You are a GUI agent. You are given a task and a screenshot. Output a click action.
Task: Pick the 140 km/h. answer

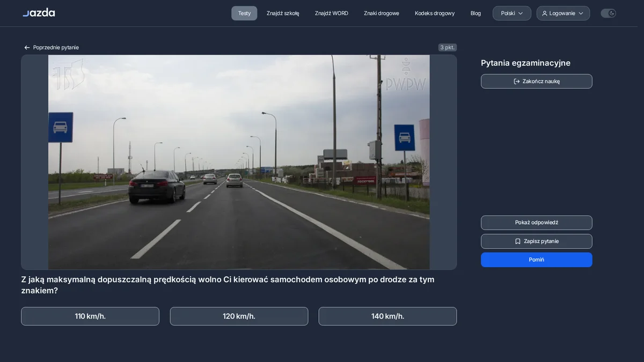387,316
